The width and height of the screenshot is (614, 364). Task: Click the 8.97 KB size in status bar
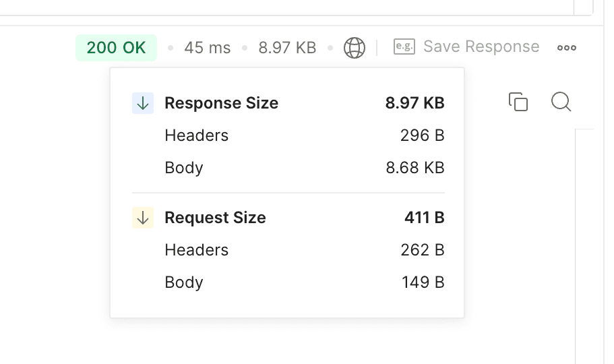[287, 48]
